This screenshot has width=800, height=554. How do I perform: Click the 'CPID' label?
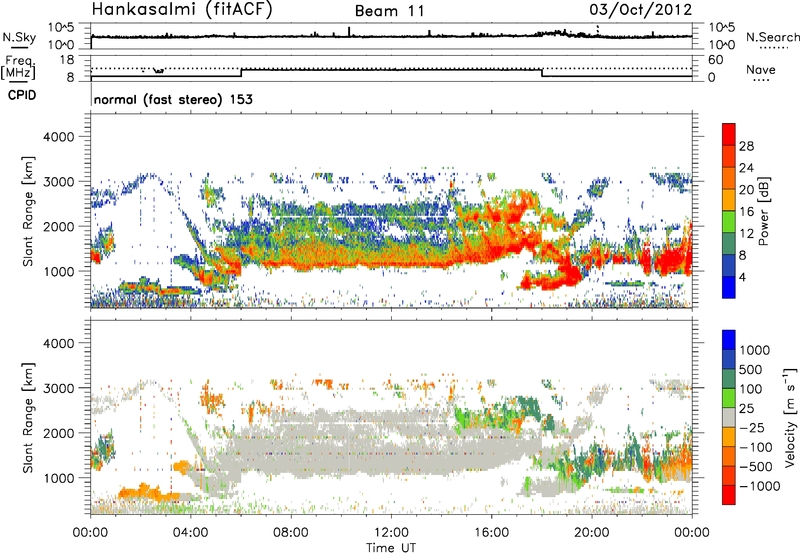click(x=22, y=95)
